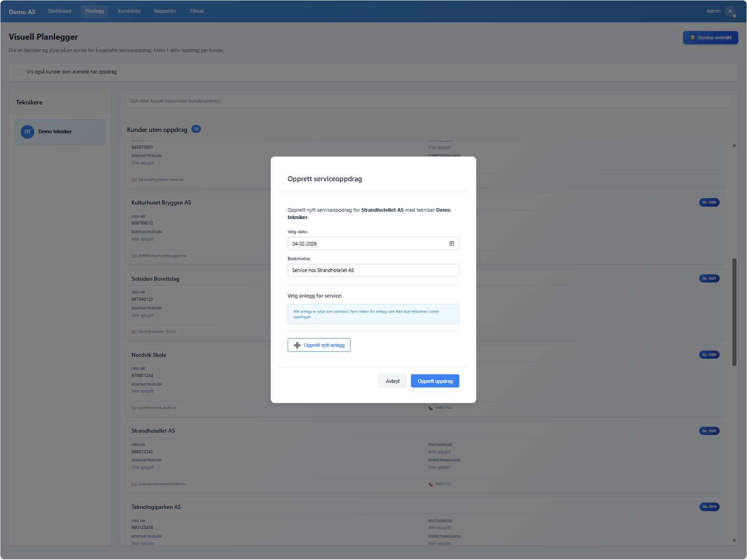
Task: Click the customer search field
Action: tap(428, 101)
